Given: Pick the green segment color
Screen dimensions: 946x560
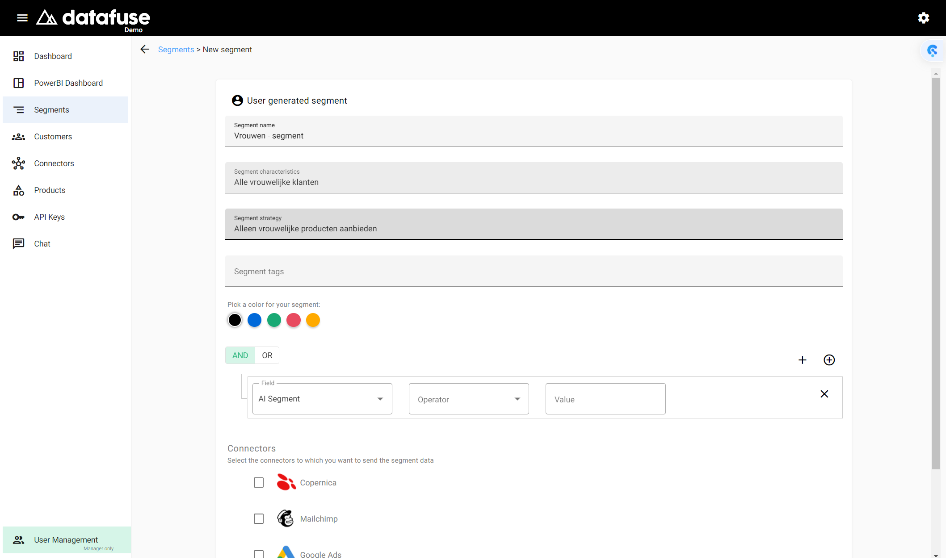Looking at the screenshot, I should (x=274, y=320).
